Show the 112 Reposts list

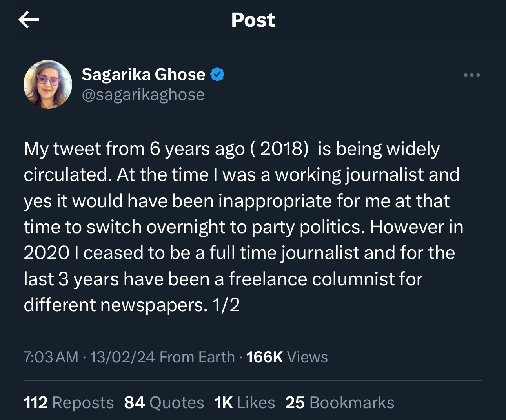tap(69, 403)
